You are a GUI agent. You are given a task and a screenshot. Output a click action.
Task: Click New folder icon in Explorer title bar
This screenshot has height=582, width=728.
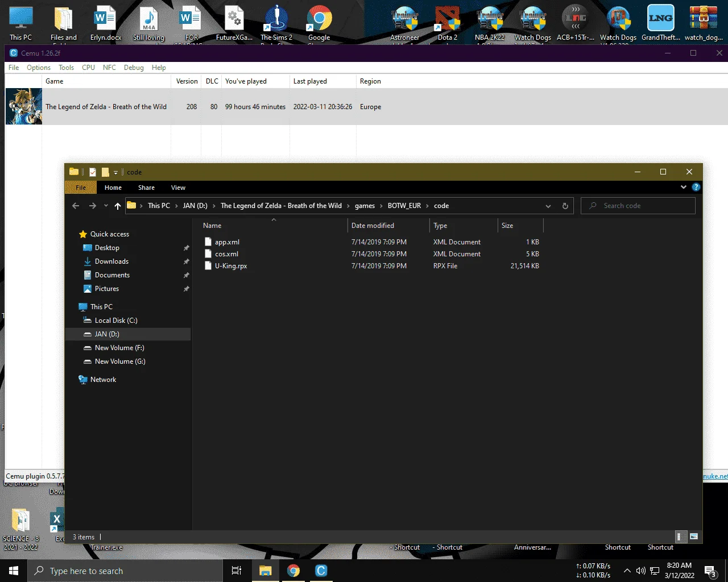(105, 172)
